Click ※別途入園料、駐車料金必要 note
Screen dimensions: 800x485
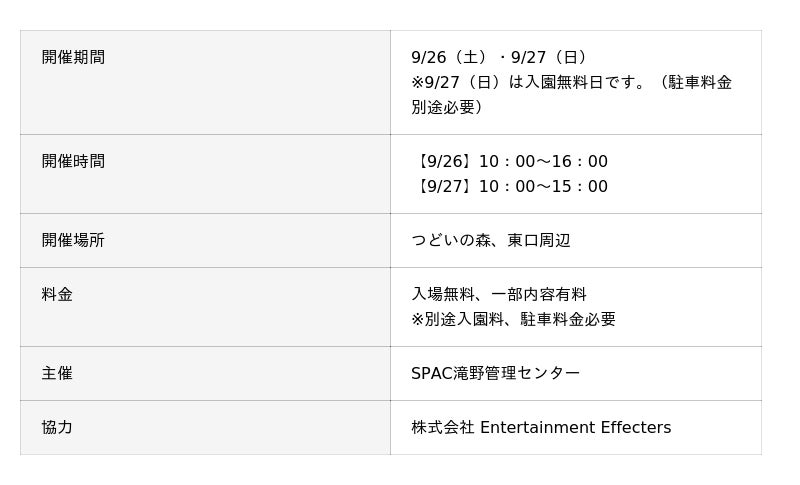(x=513, y=319)
